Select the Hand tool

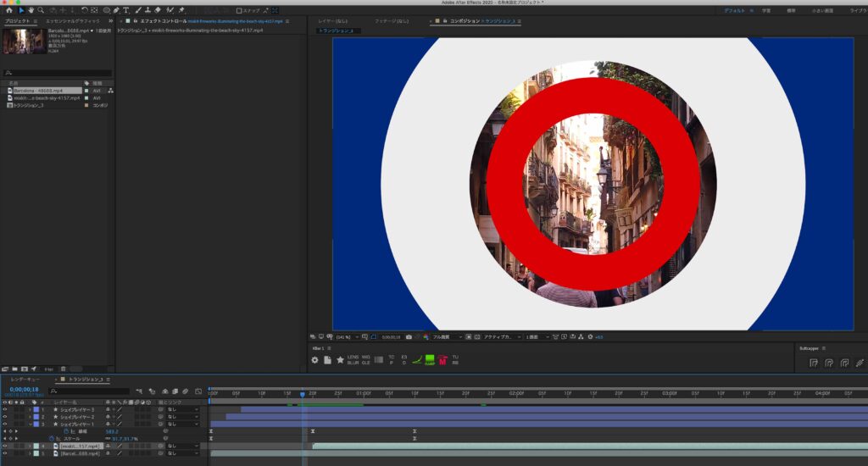pyautogui.click(x=31, y=10)
